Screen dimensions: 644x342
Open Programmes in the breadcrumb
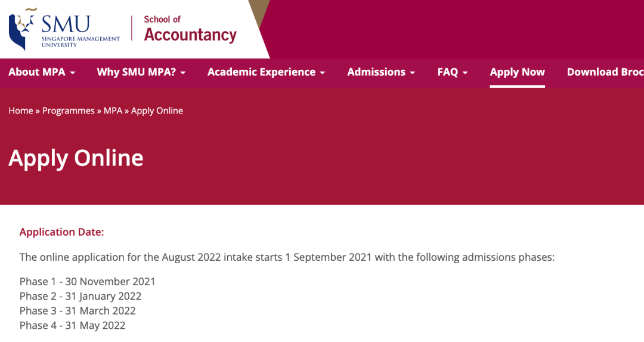(68, 111)
